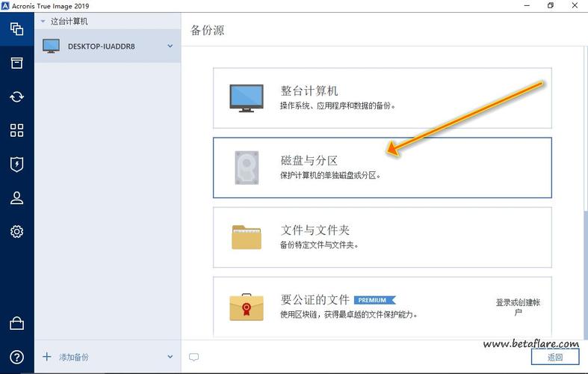Open the Archive section in sidebar

(17, 63)
